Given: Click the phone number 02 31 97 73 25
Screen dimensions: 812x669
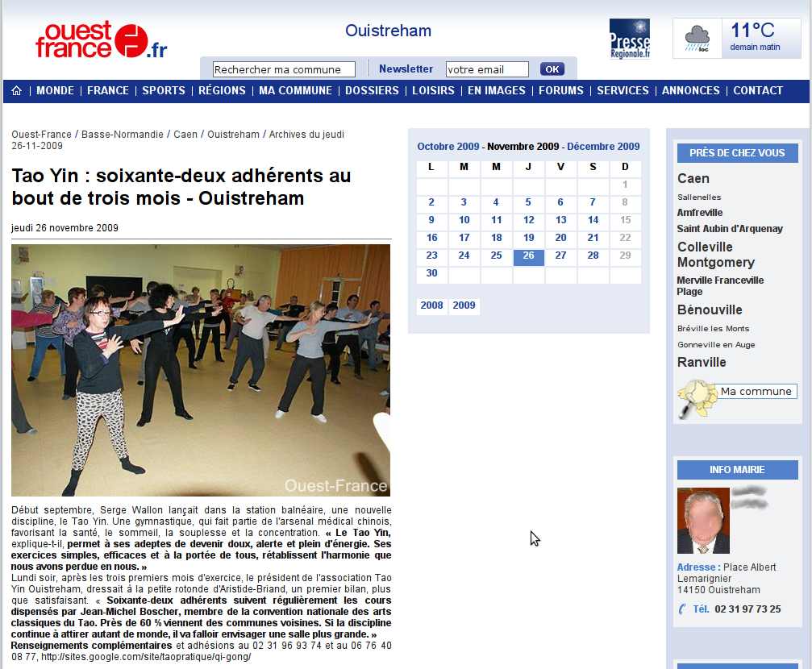Looking at the screenshot, I should (x=747, y=609).
